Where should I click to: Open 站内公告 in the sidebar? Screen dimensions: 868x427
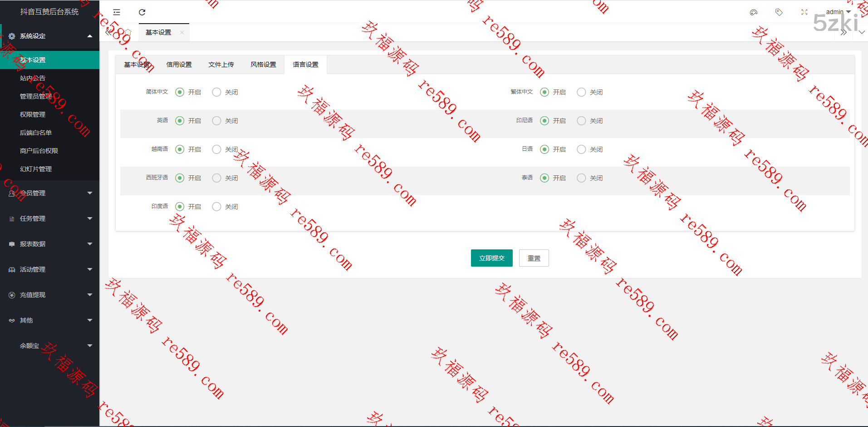click(49, 78)
